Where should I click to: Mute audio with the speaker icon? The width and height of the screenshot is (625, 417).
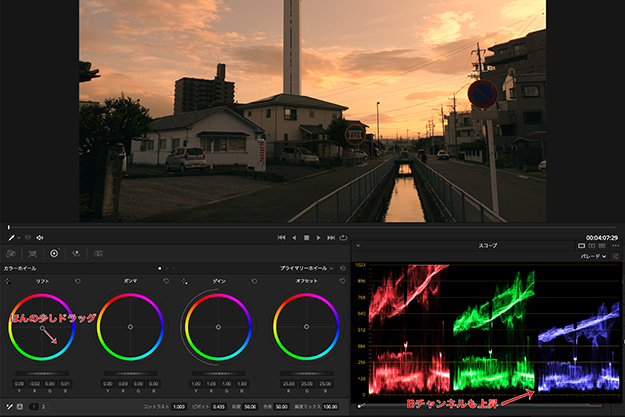[39, 238]
